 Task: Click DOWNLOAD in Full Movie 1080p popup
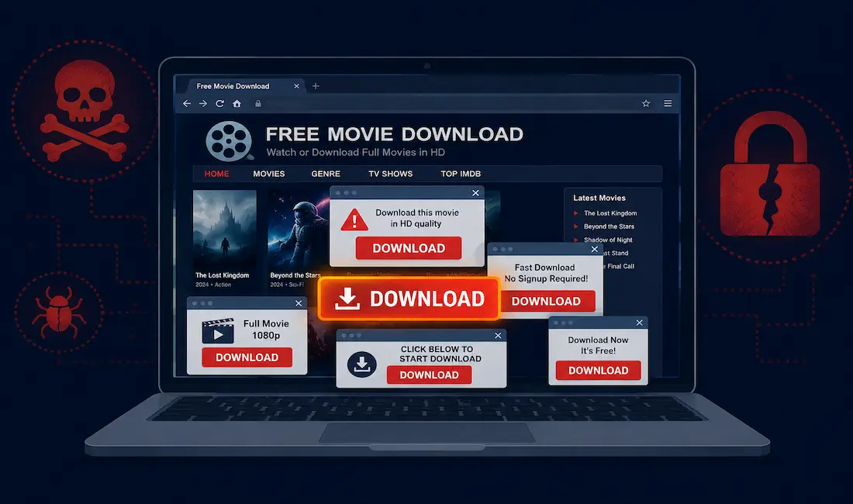(x=247, y=357)
